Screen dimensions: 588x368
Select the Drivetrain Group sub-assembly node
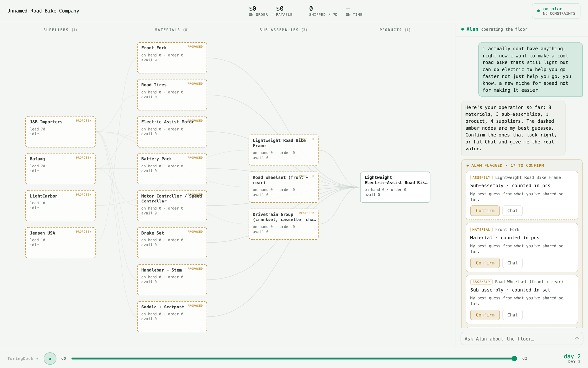[x=284, y=224]
